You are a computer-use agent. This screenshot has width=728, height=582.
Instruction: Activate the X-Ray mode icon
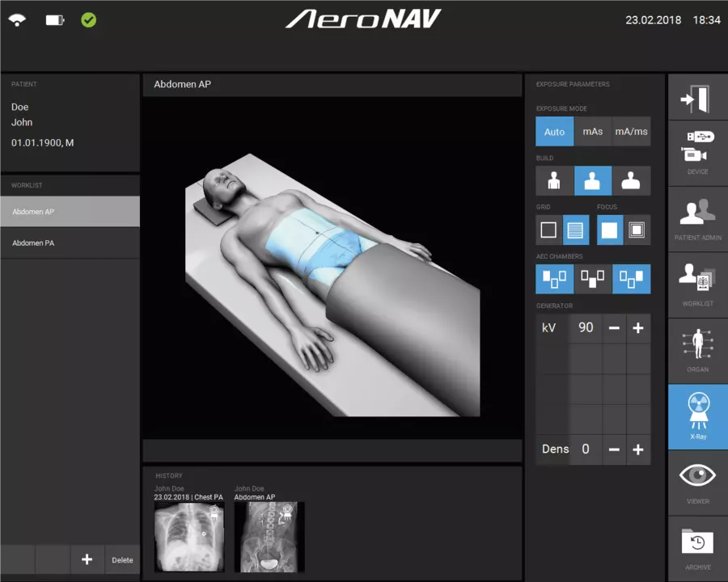point(696,415)
